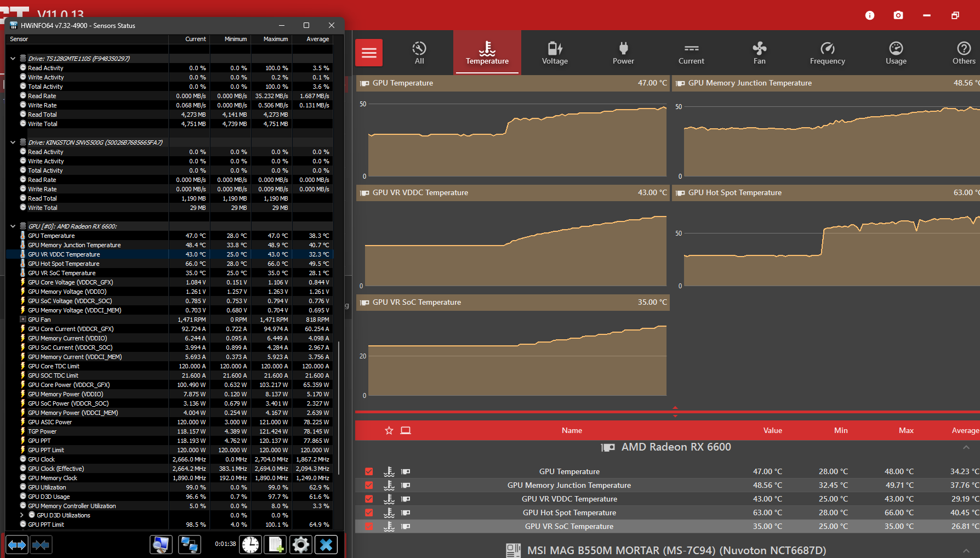This screenshot has height=558, width=980.
Task: Click the thermometer icon in GPU Hot Spot Temperature list row
Action: tap(389, 513)
